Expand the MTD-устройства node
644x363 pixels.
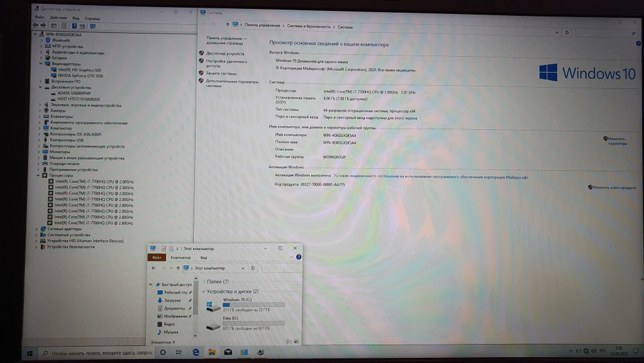[x=41, y=46]
